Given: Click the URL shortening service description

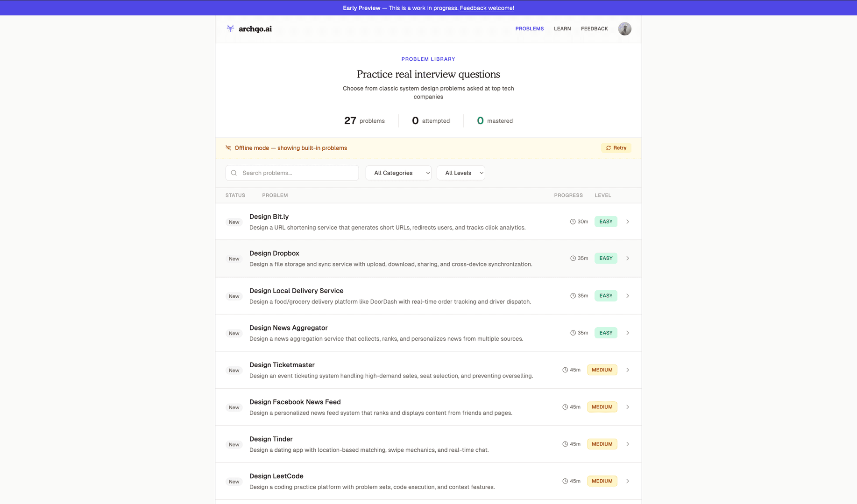Looking at the screenshot, I should pos(387,228).
